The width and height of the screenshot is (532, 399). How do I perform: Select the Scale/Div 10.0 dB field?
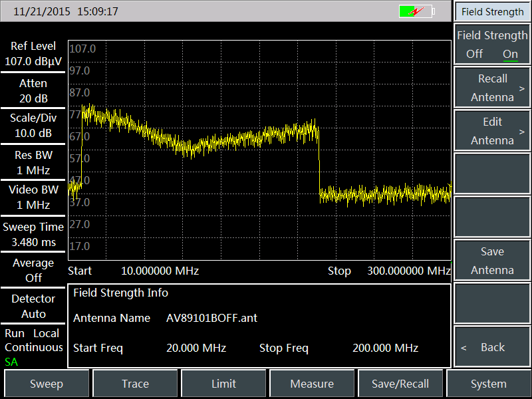pos(33,126)
